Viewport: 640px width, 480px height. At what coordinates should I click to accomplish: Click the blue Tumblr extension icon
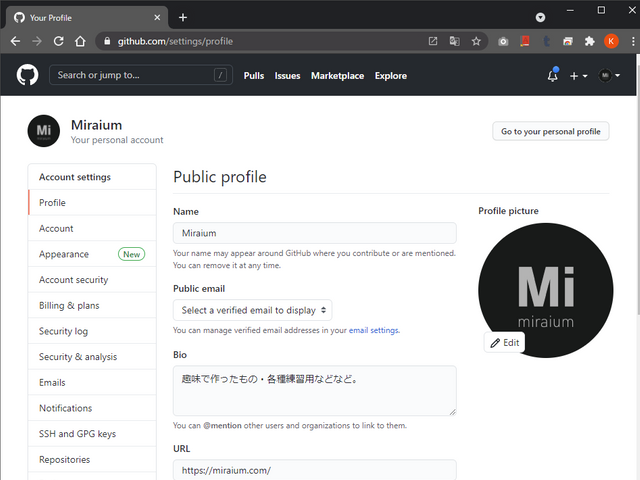tap(547, 41)
